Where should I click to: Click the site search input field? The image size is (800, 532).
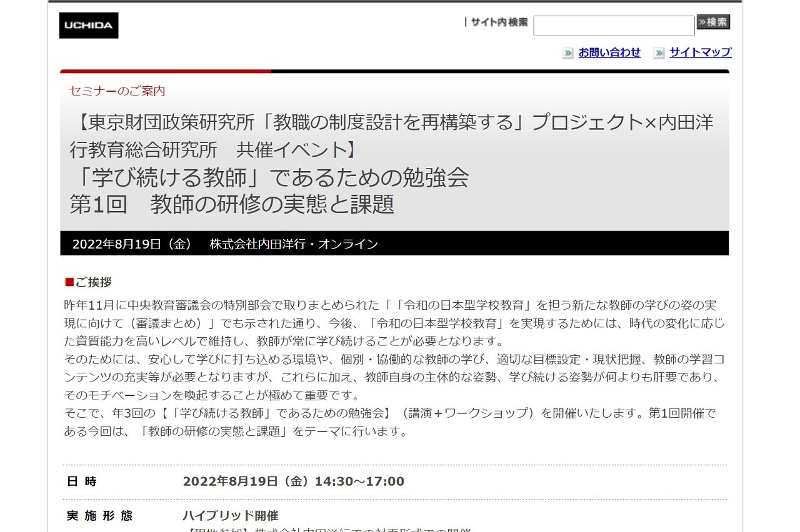click(614, 26)
